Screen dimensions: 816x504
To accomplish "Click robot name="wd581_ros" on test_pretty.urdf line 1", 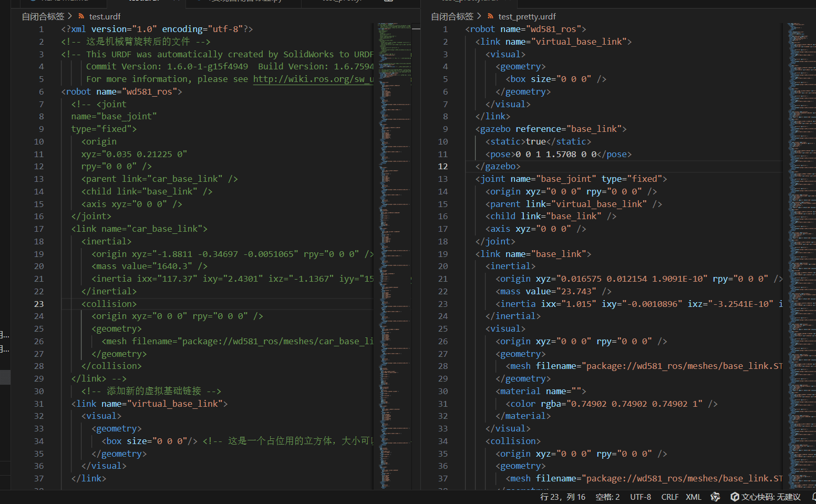I will (x=525, y=29).
